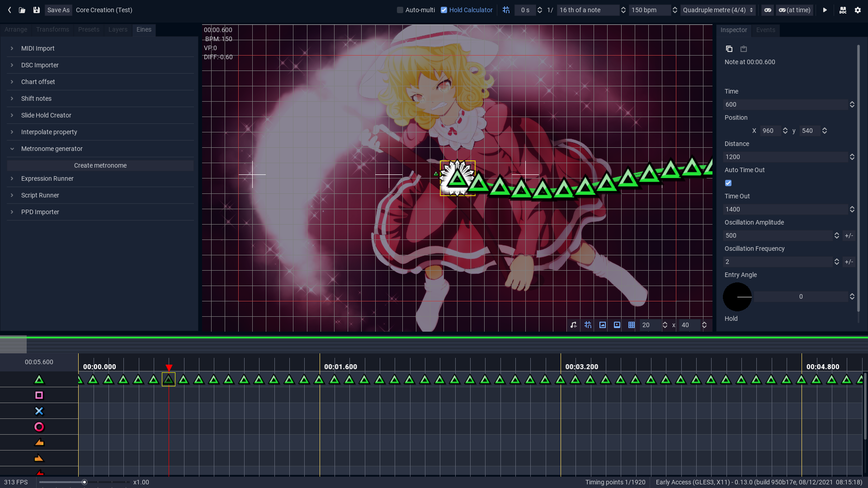This screenshot has width=868, height=488.
Task: Click the +/- button for Oscillation Frequency
Action: 849,262
